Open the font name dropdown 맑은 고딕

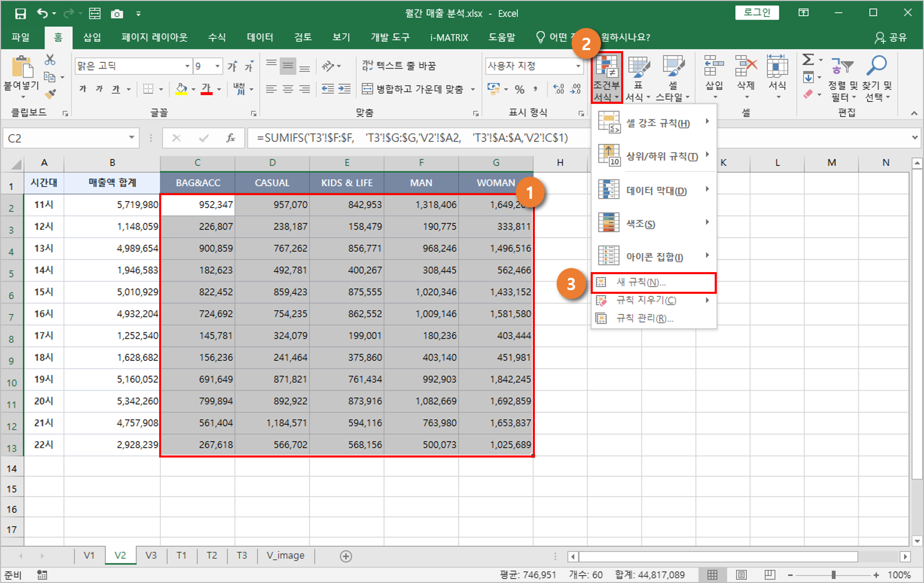[187, 66]
